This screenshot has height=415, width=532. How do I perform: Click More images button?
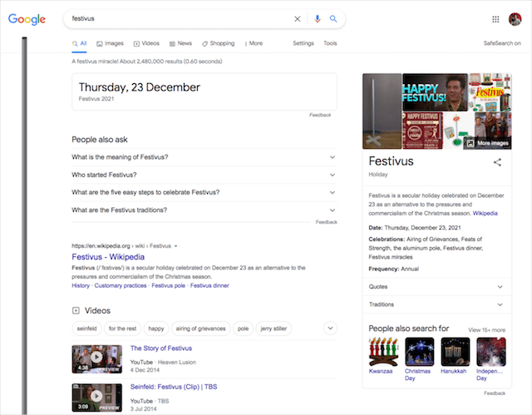[x=488, y=143]
